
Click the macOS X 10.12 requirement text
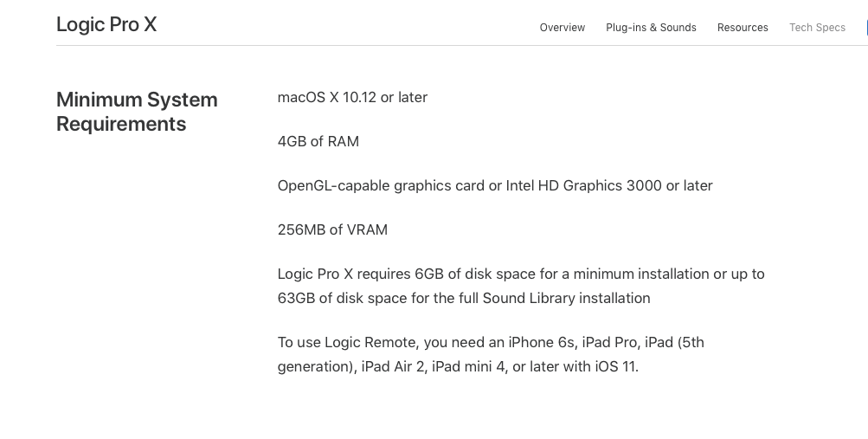point(352,97)
